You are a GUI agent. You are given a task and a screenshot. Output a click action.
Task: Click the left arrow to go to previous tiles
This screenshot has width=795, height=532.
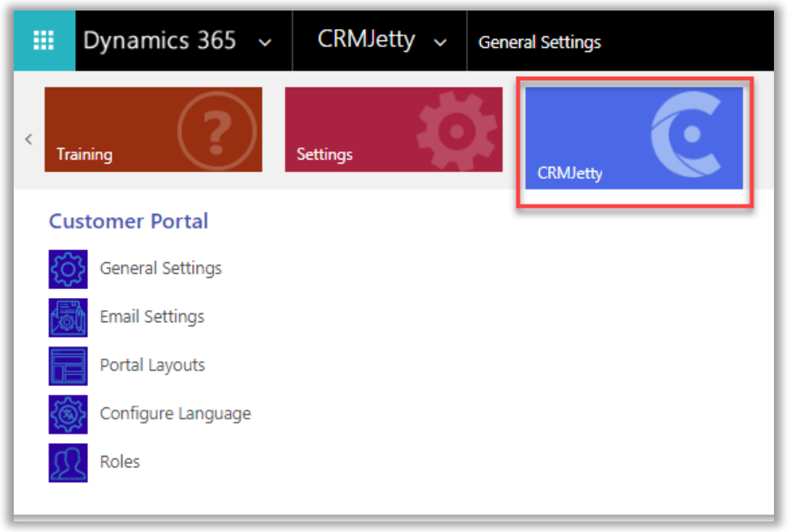coord(29,139)
